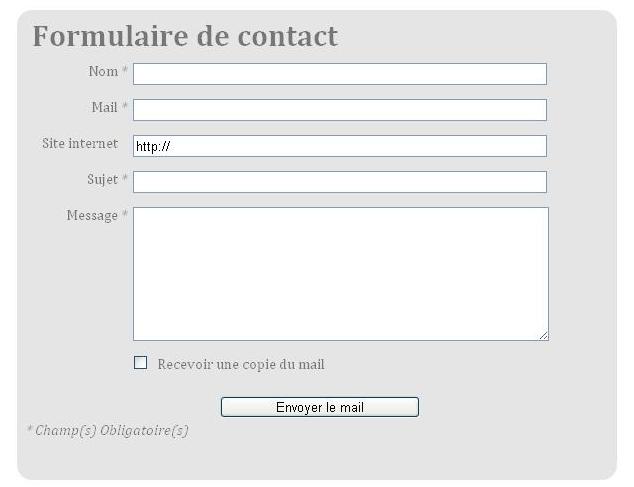Screen dimensions: 634x487
Task: Select the Sujet input box
Action: tap(340, 182)
